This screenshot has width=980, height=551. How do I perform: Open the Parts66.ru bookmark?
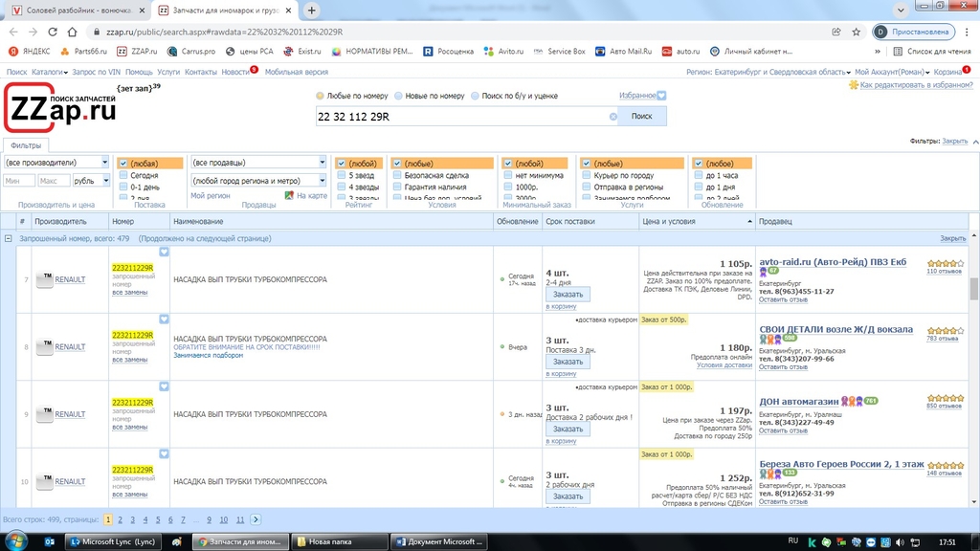pyautogui.click(x=83, y=52)
